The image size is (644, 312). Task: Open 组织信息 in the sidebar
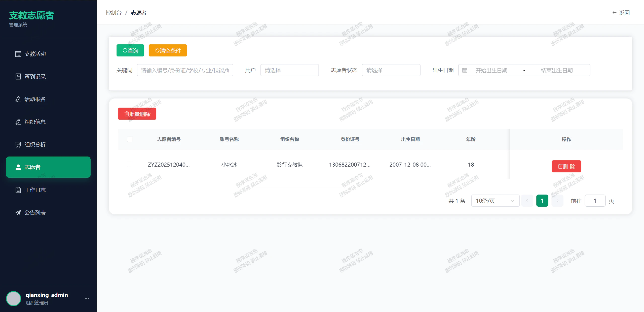[48, 122]
